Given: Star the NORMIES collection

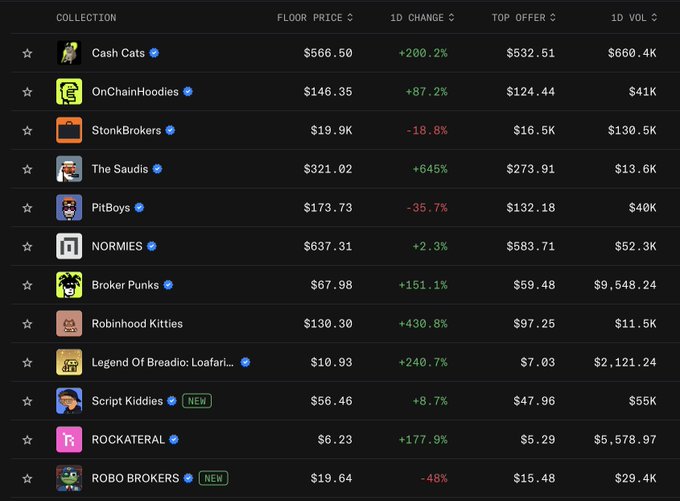Looking at the screenshot, I should pyautogui.click(x=27, y=246).
